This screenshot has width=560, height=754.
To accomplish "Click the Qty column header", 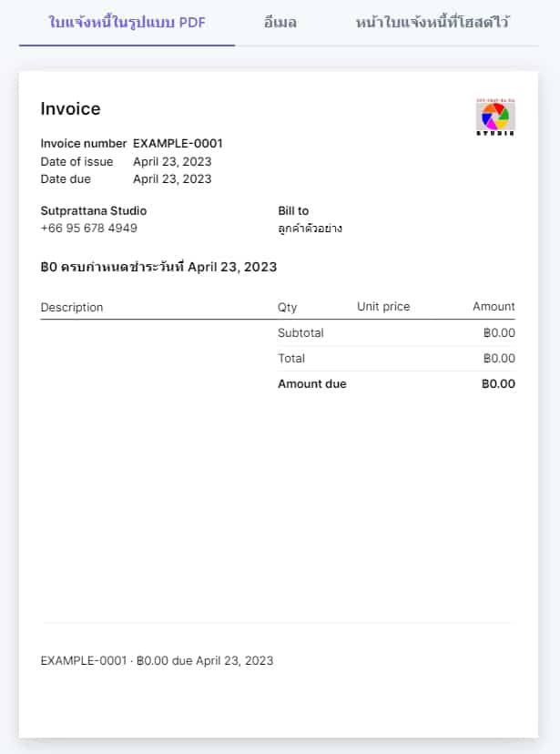I will [287, 307].
